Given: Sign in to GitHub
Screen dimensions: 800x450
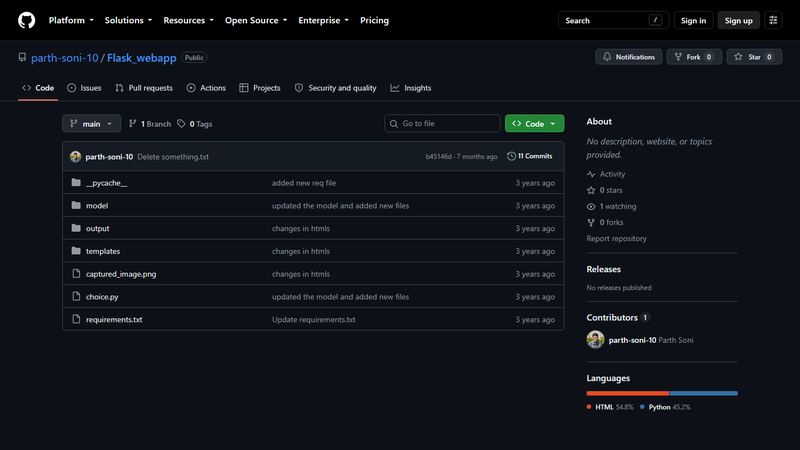Looking at the screenshot, I should (x=693, y=20).
